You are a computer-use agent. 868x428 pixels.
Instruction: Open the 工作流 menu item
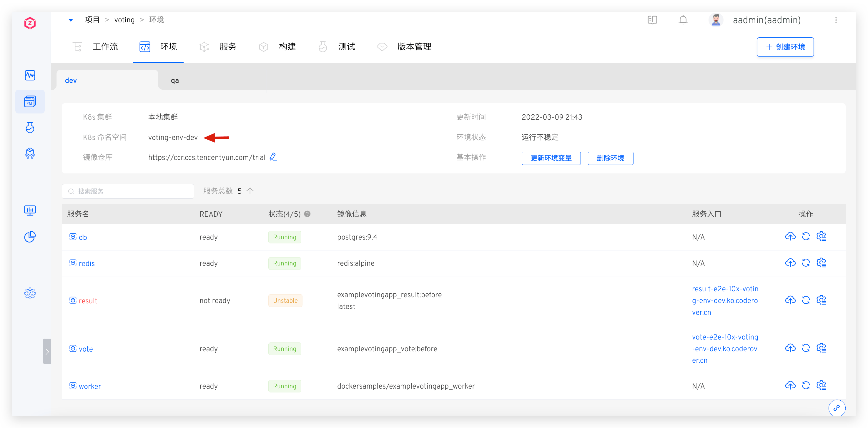point(105,47)
